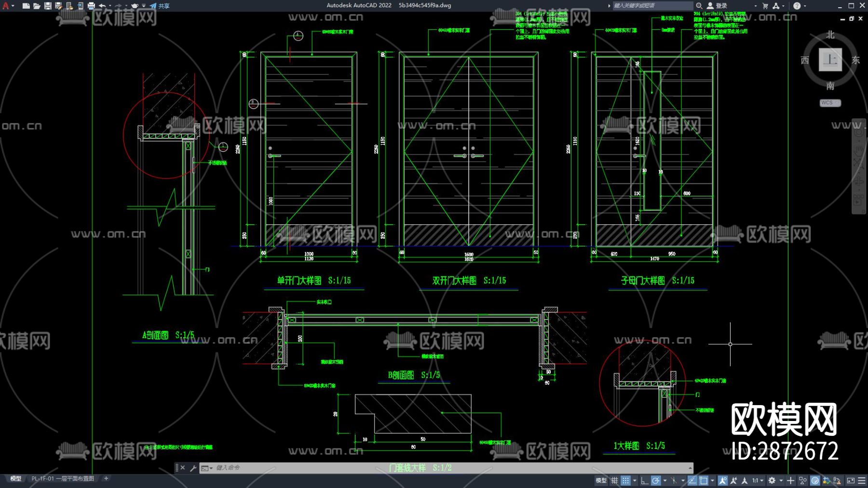Screen dimensions: 868x488
Task: Open command line customize wrench
Action: (x=193, y=468)
